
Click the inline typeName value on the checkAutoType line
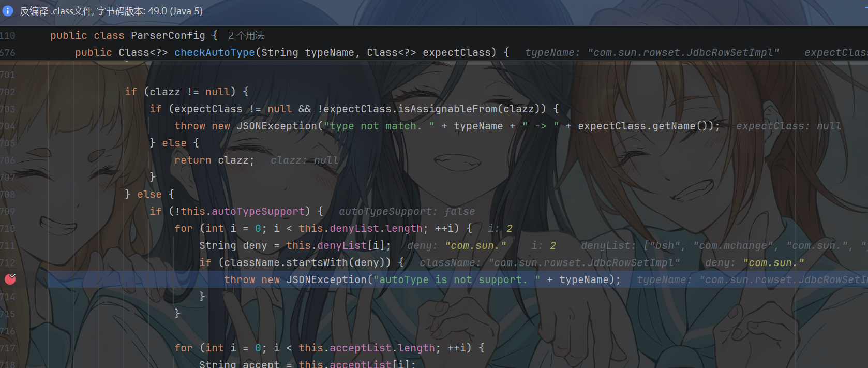[x=652, y=52]
